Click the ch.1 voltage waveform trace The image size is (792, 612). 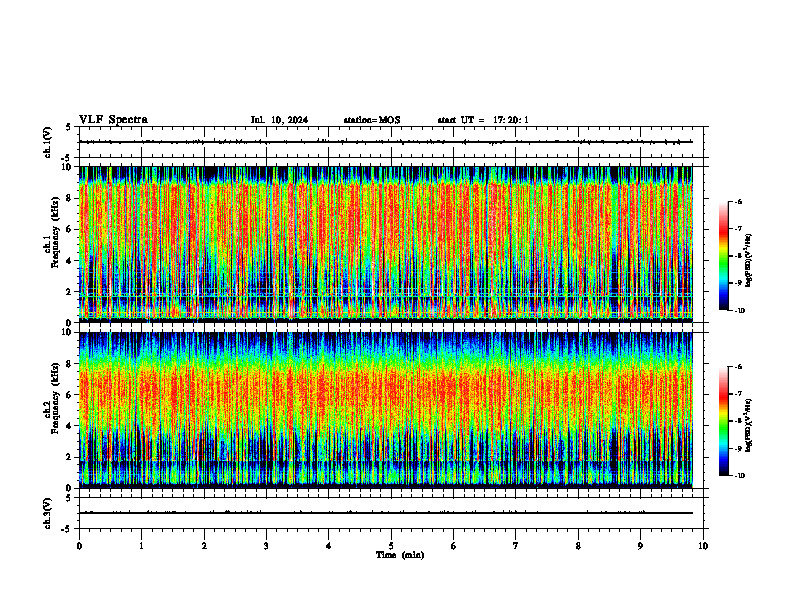tap(386, 142)
